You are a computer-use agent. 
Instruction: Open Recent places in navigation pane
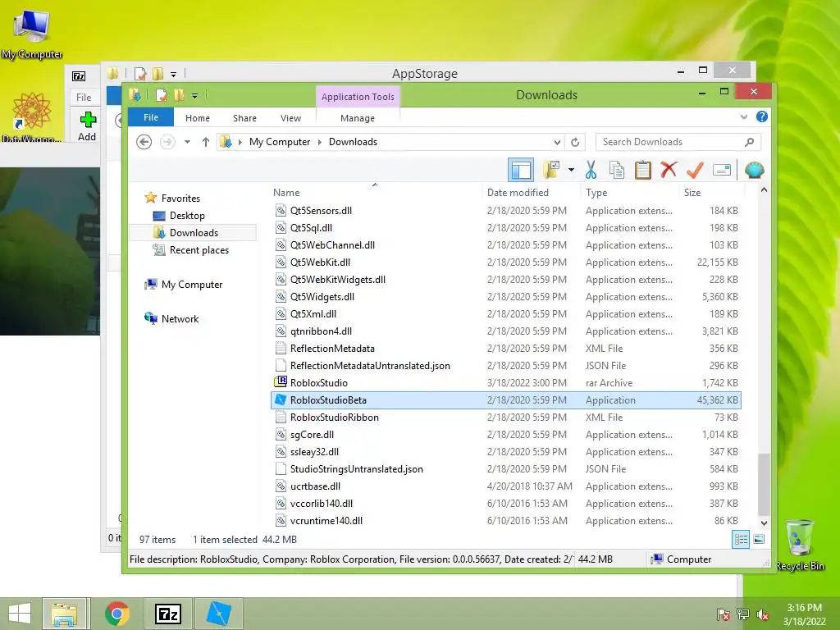coord(199,249)
